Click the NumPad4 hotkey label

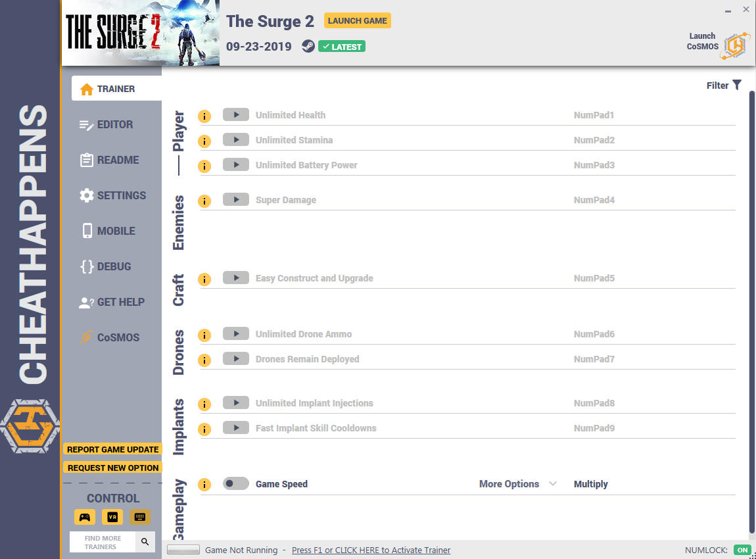click(594, 200)
